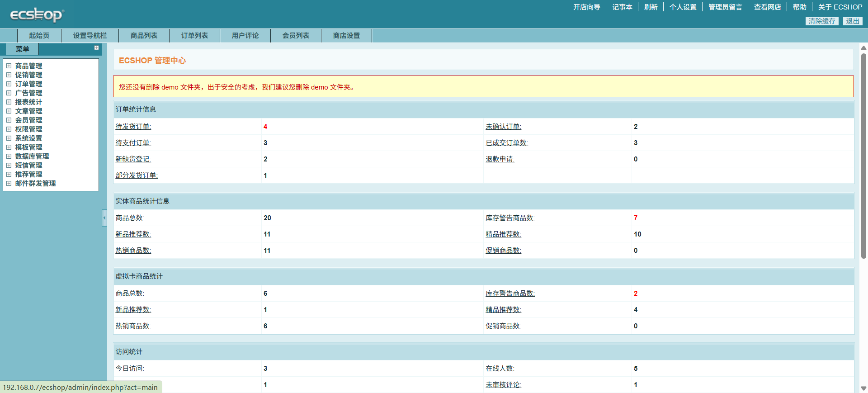Open the 记事本 link

click(x=623, y=7)
